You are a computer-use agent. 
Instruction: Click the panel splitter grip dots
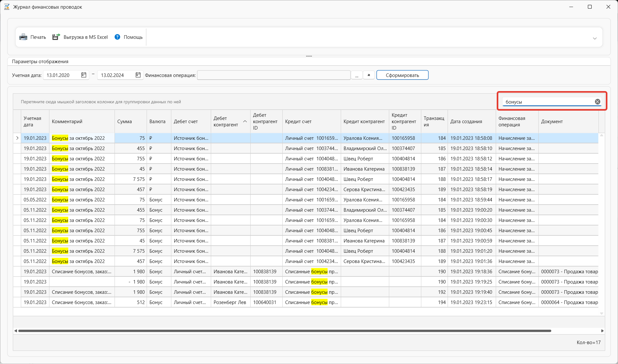(x=309, y=56)
